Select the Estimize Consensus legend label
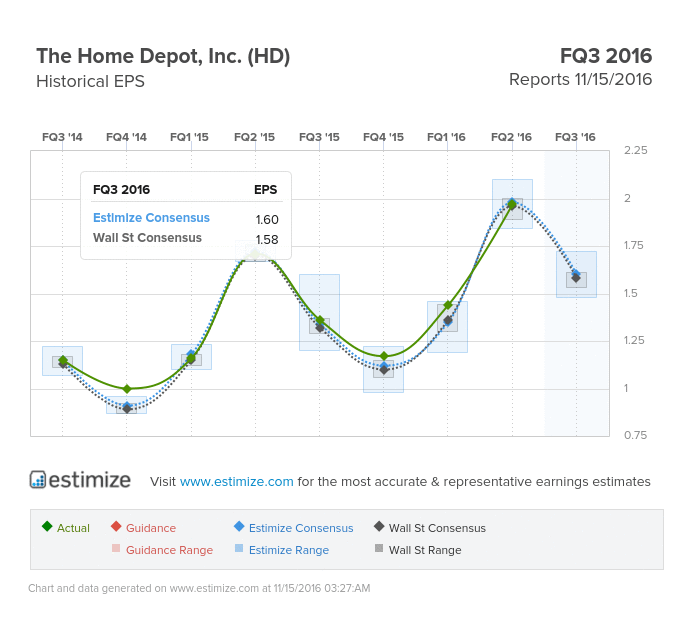The image size is (685, 620). [301, 528]
